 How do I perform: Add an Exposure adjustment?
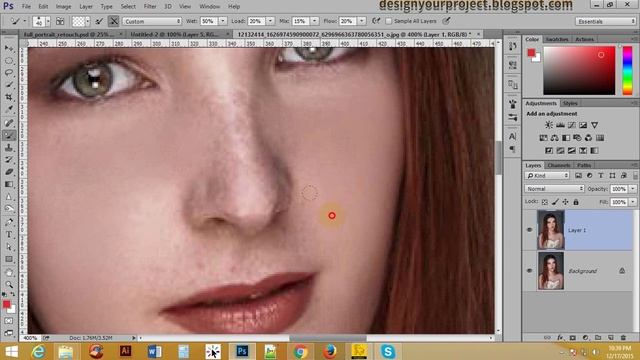583,125
